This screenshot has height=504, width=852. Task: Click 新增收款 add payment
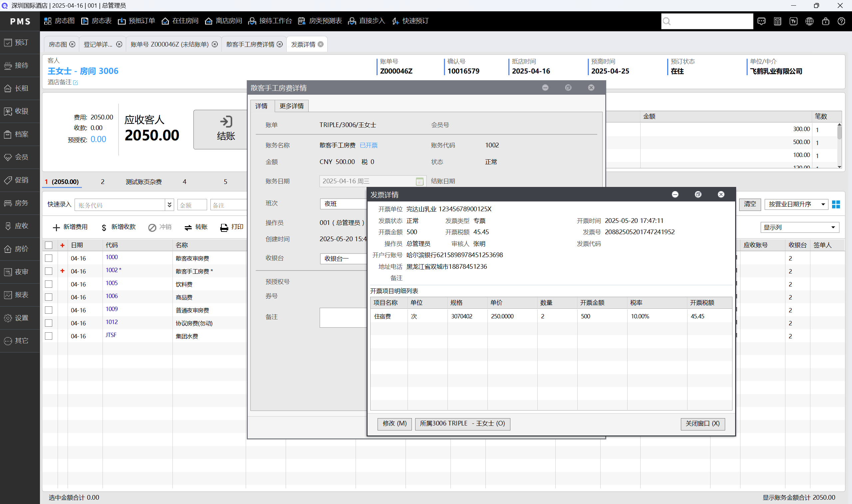[119, 227]
